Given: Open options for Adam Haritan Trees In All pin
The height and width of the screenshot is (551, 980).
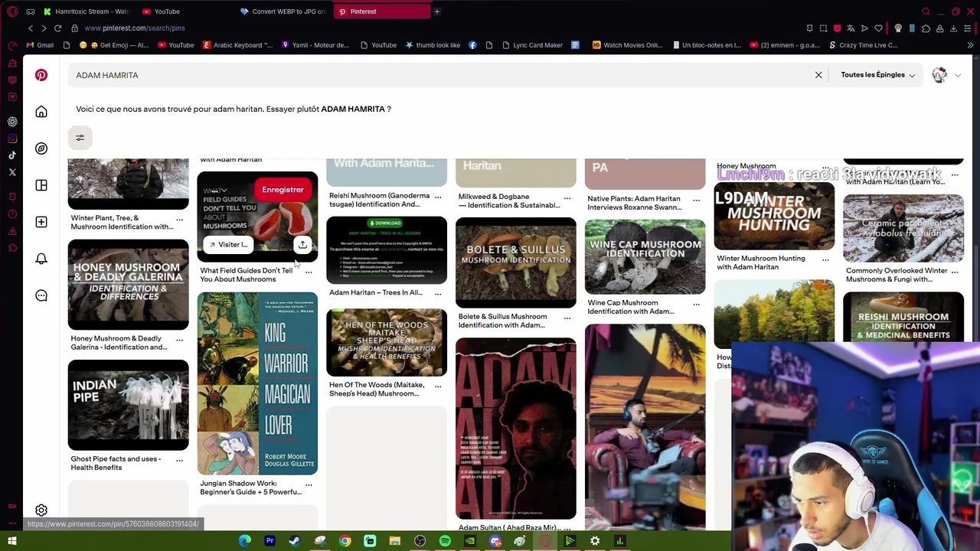Looking at the screenshot, I should point(438,293).
